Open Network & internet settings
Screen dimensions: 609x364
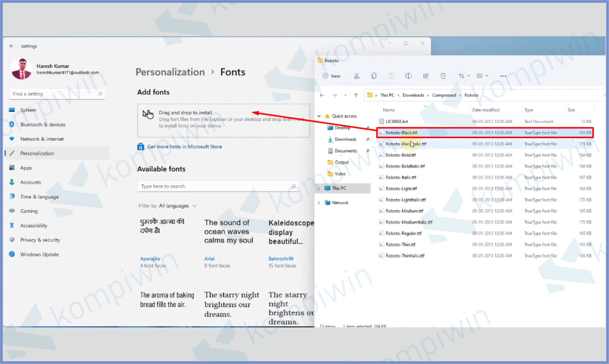[x=57, y=139]
